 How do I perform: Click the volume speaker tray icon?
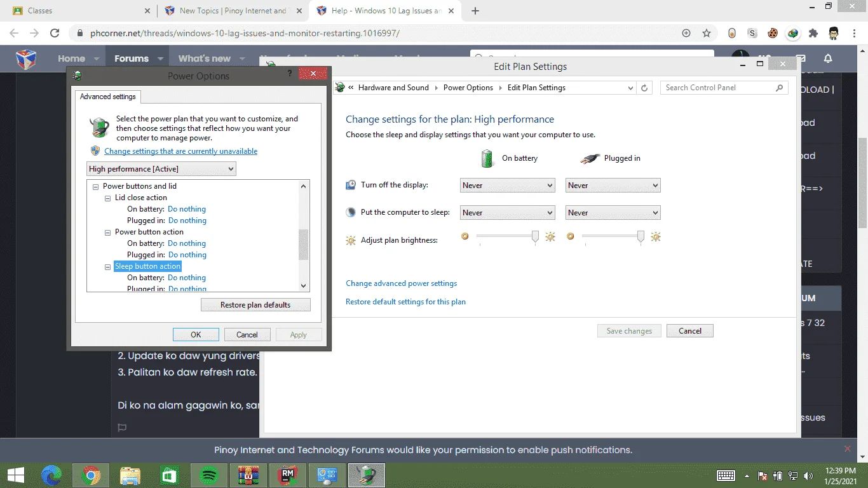[x=808, y=475]
